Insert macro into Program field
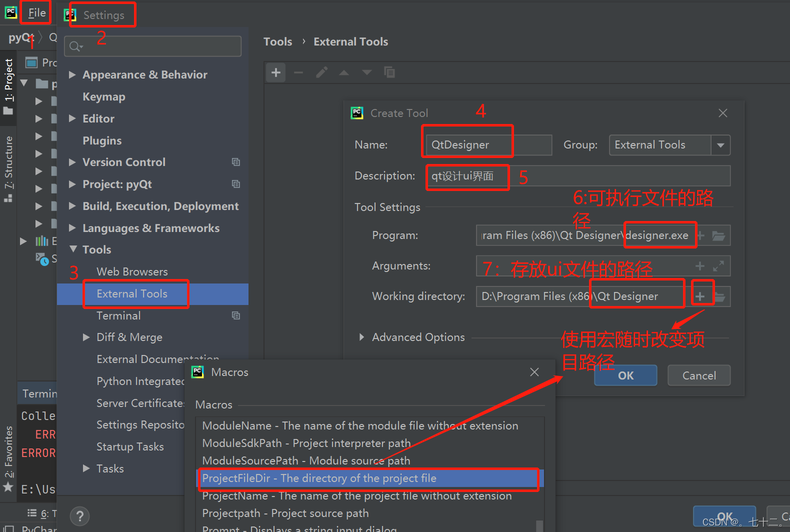Viewport: 790px width, 532px height. coord(701,235)
